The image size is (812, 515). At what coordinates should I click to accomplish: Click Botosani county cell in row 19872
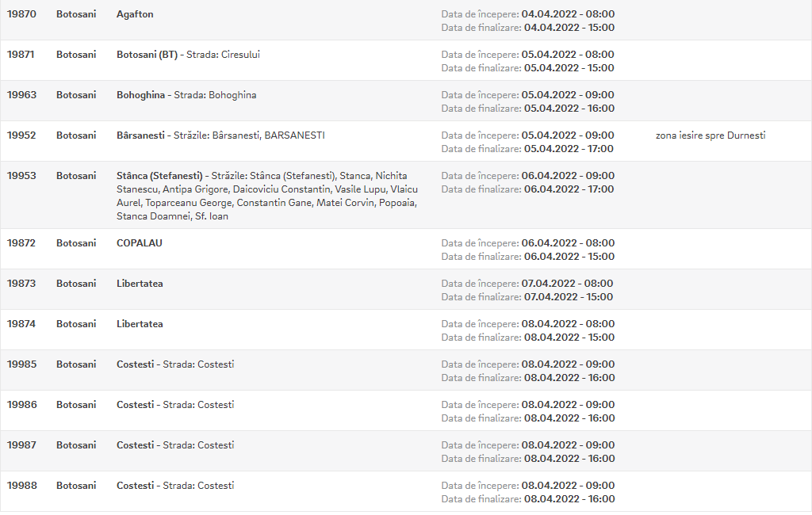click(x=76, y=243)
